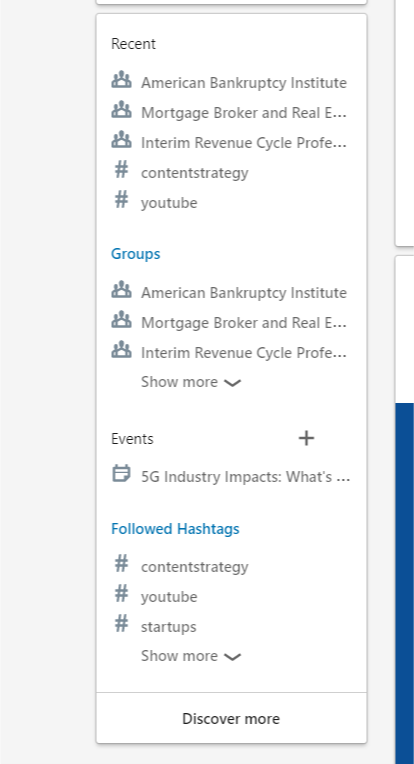The image size is (414, 764).
Task: Click calendar icon beside 5G Industry Impacts event
Action: [x=121, y=474]
